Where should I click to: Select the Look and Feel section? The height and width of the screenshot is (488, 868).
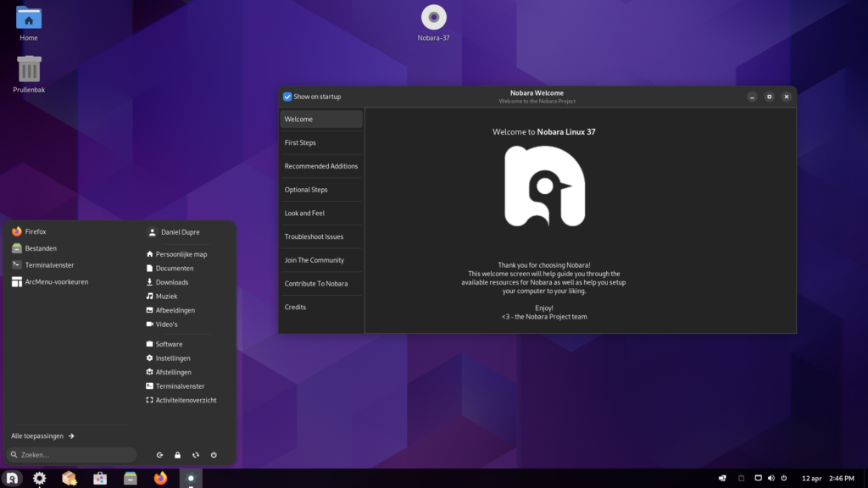[x=306, y=213]
